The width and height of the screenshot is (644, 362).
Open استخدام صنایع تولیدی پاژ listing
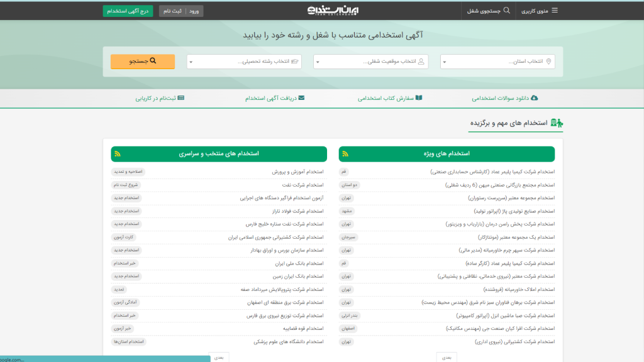pyautogui.click(x=514, y=211)
